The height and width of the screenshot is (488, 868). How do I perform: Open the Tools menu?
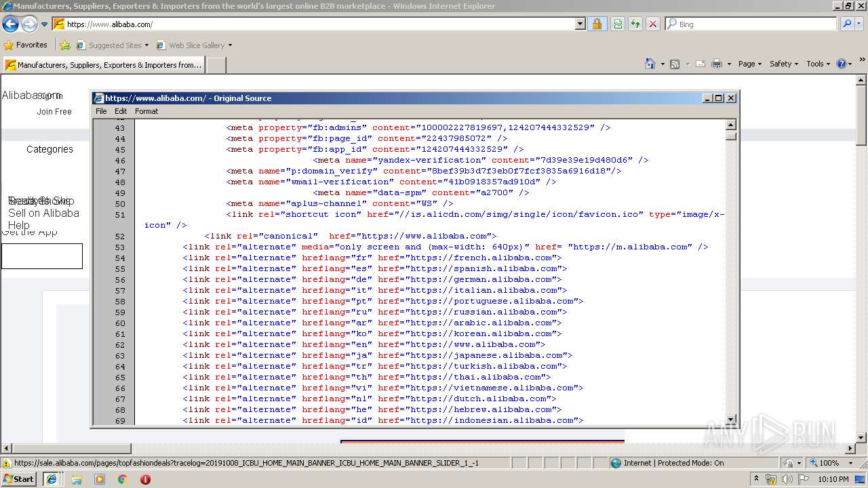click(x=818, y=64)
